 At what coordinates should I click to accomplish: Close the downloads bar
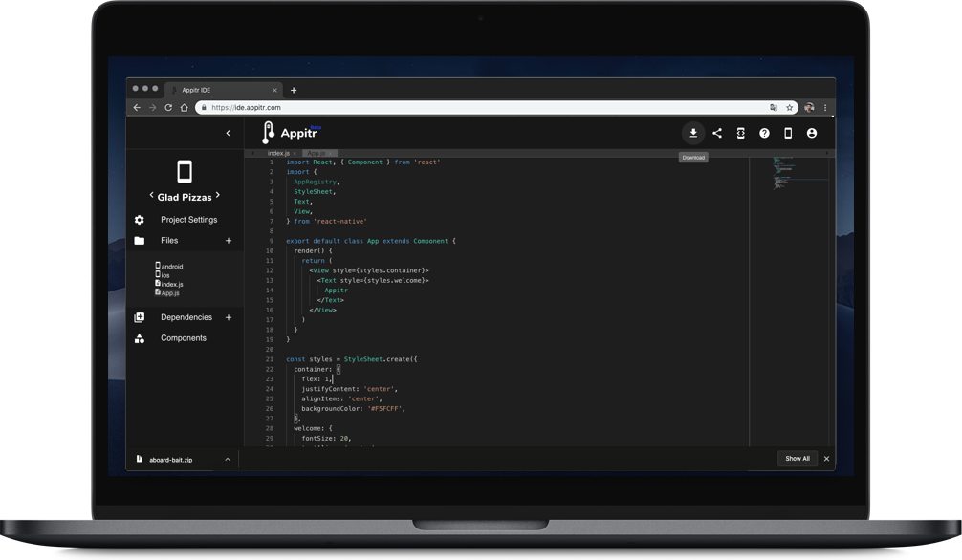pyautogui.click(x=826, y=459)
